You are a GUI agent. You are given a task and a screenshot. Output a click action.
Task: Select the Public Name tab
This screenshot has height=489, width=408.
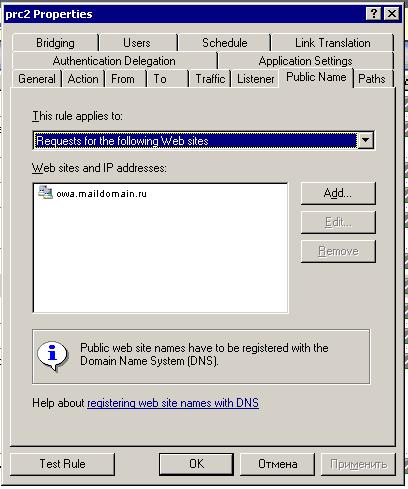click(x=316, y=77)
